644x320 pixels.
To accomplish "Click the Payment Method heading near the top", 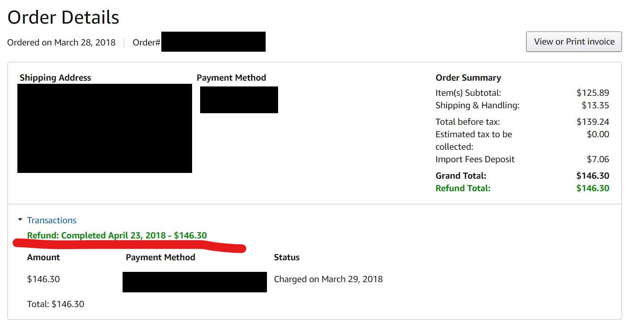I will click(x=231, y=78).
